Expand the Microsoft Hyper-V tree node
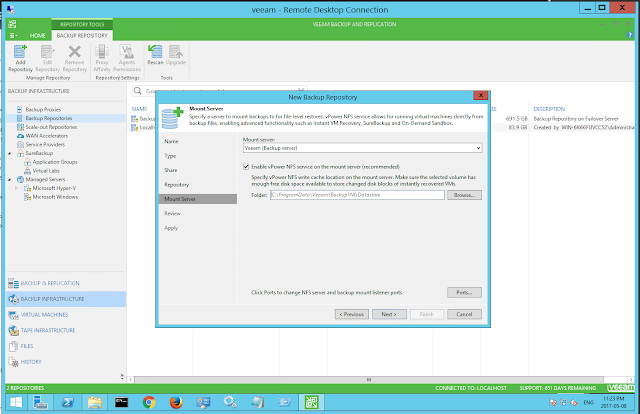 click(x=16, y=188)
